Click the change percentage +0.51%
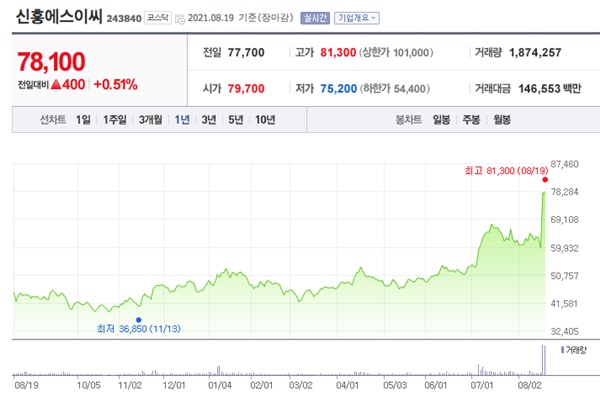This screenshot has width=600, height=396. [115, 85]
